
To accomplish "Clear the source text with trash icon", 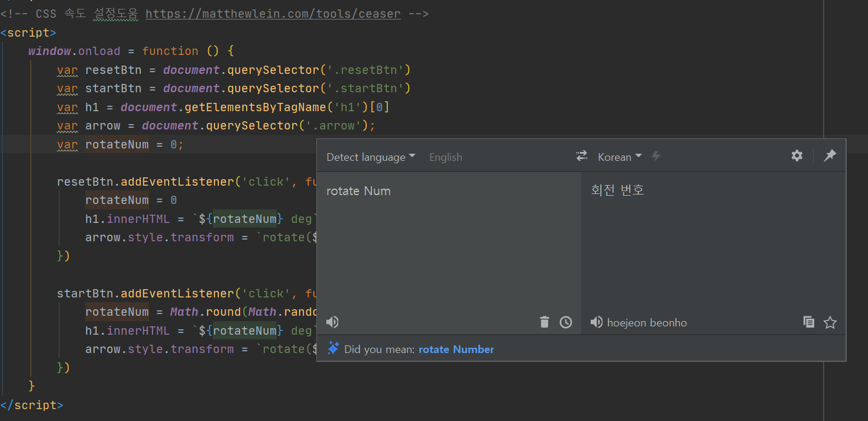I will point(545,322).
